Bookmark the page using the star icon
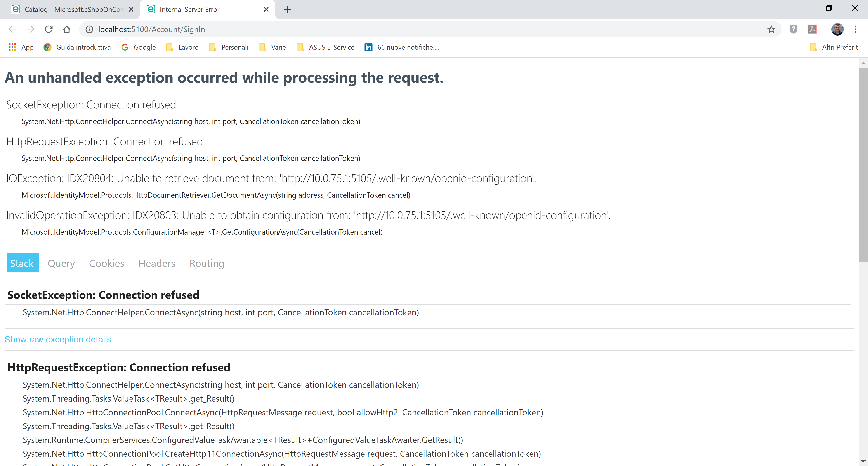 pos(771,29)
